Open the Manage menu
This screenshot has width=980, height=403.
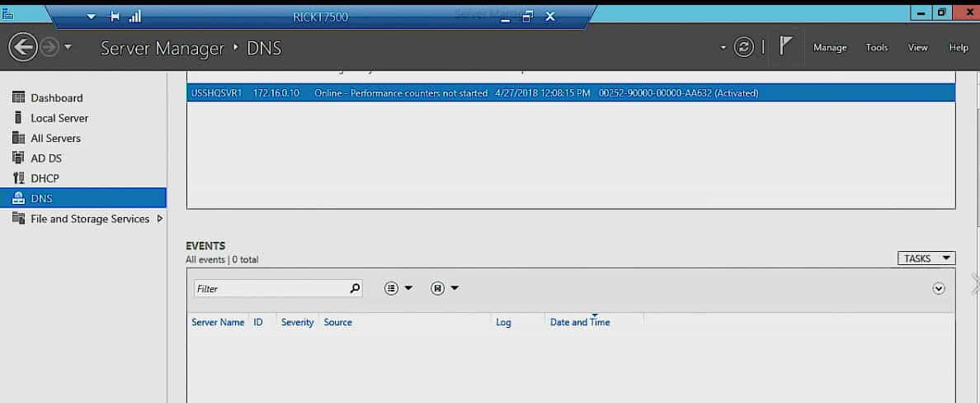(829, 48)
